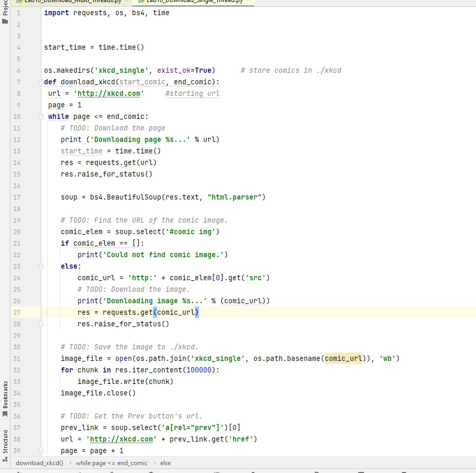Switch to the Lab10_Download_Multi_Threads.py tab
Viewport: 476px width, 473px height.
tap(72, 2)
